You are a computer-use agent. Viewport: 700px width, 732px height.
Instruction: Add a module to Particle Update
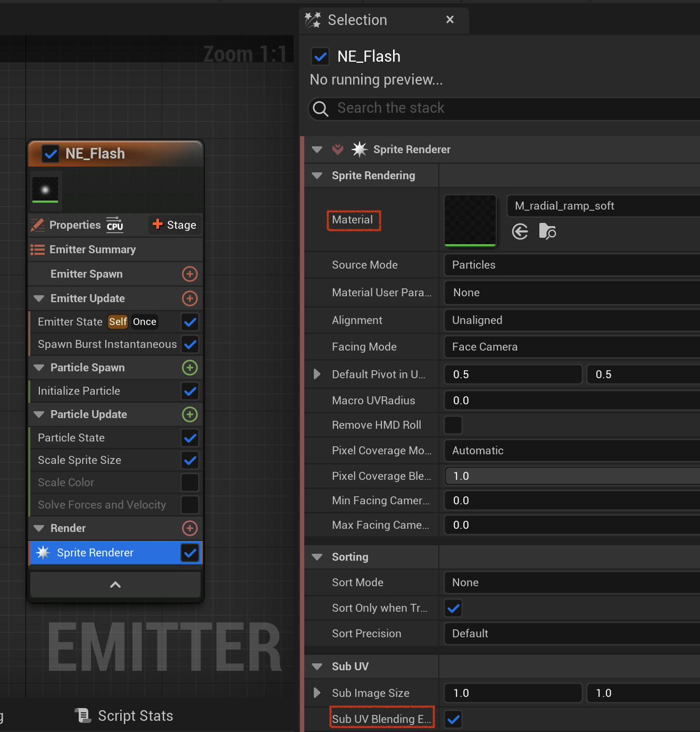point(190,414)
